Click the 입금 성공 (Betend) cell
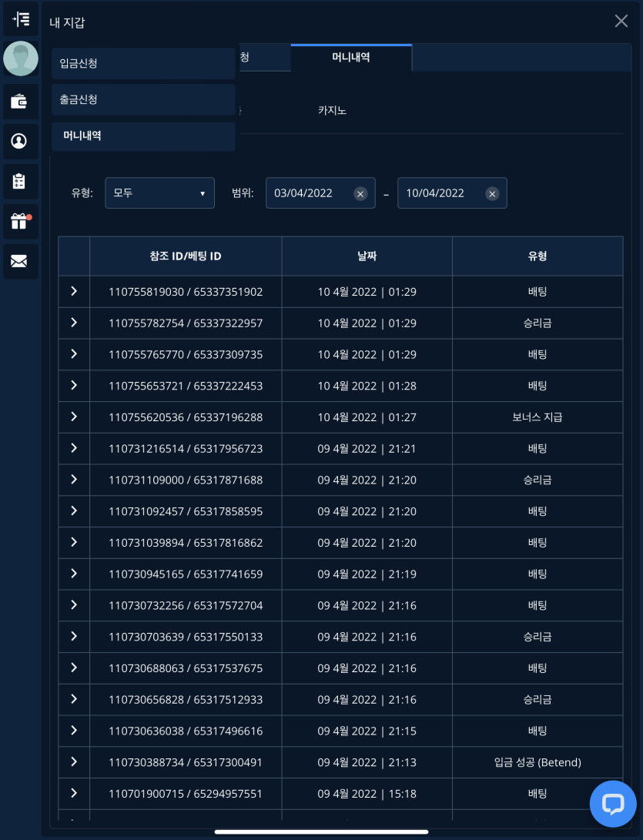 pos(538,762)
